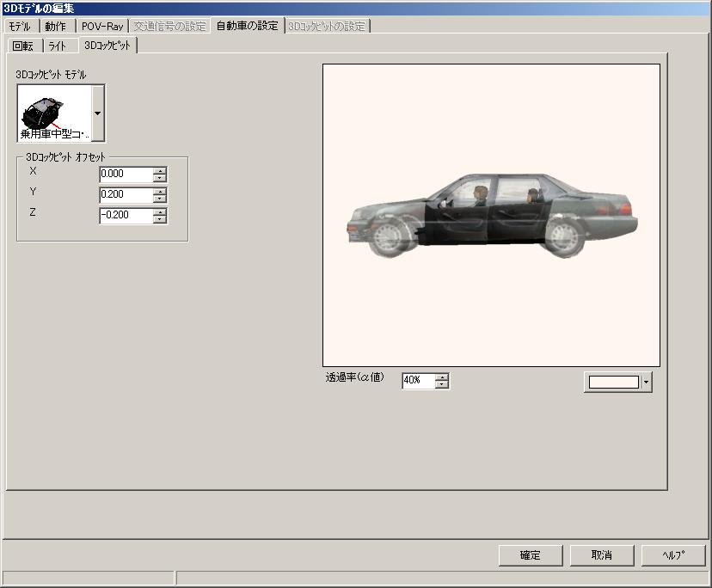
Task: Switch to the 回転 sub-tab
Action: [23, 46]
